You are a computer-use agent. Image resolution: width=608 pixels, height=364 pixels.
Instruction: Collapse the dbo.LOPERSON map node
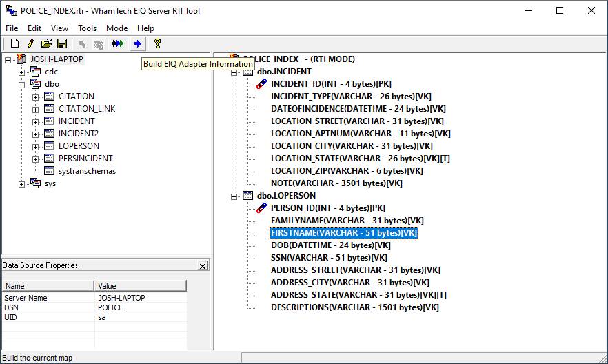tap(234, 196)
